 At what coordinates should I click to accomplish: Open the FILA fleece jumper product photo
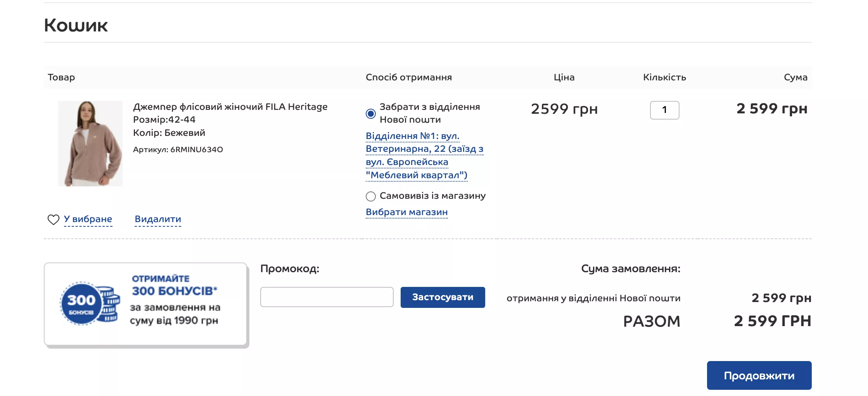90,144
